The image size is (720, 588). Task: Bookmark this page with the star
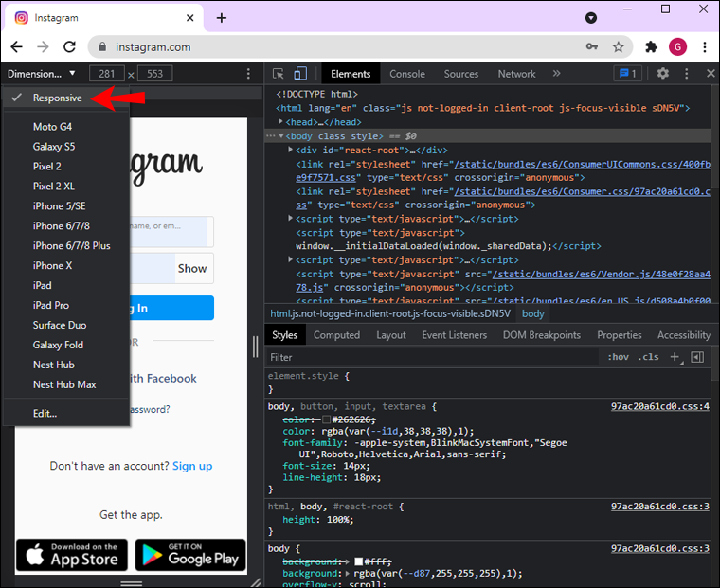point(619,46)
